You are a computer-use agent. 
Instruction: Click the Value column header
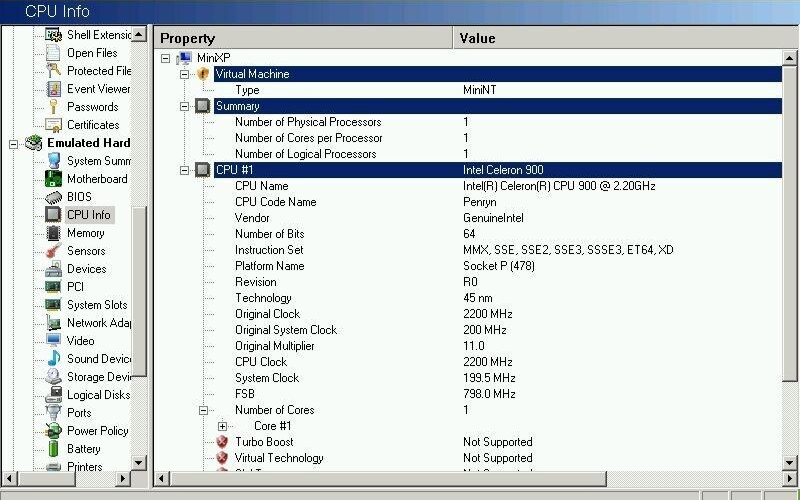(626, 38)
